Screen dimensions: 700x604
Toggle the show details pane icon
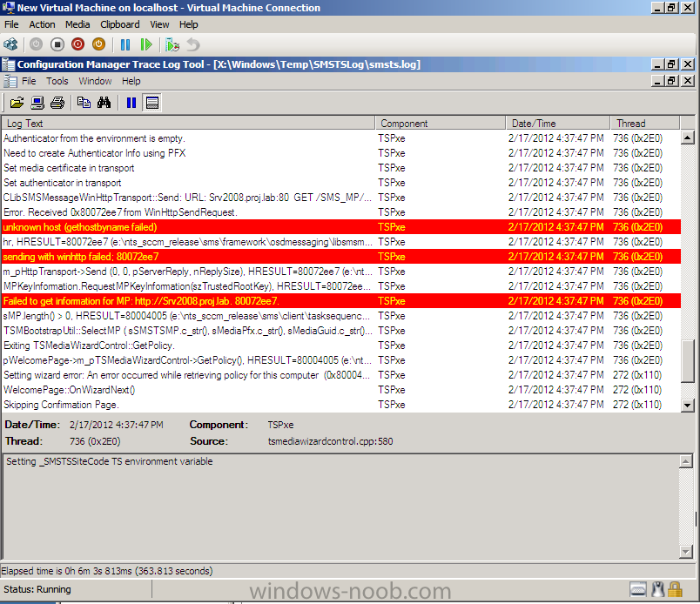tap(152, 103)
